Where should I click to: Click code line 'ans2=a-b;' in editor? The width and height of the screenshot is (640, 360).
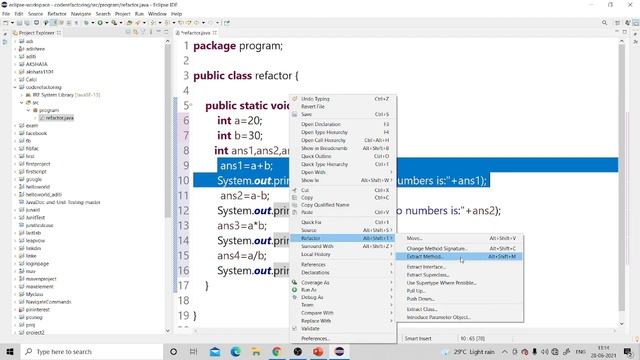[x=244, y=196]
